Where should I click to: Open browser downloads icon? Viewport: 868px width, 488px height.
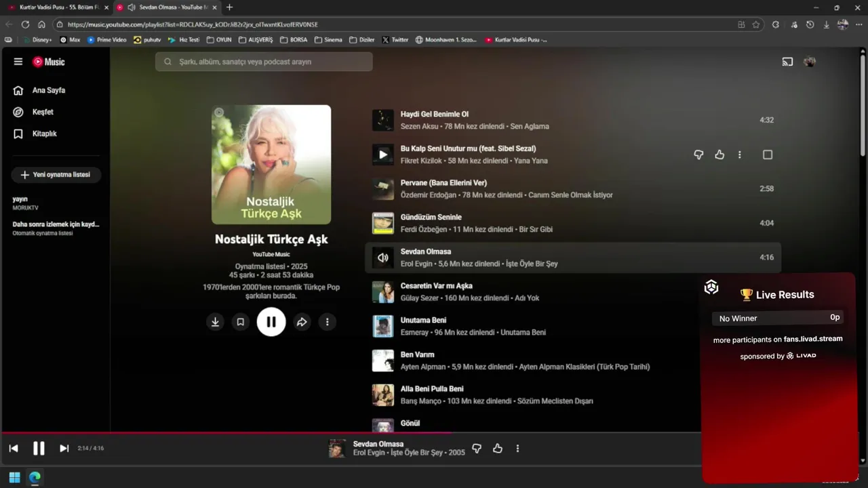[826, 24]
